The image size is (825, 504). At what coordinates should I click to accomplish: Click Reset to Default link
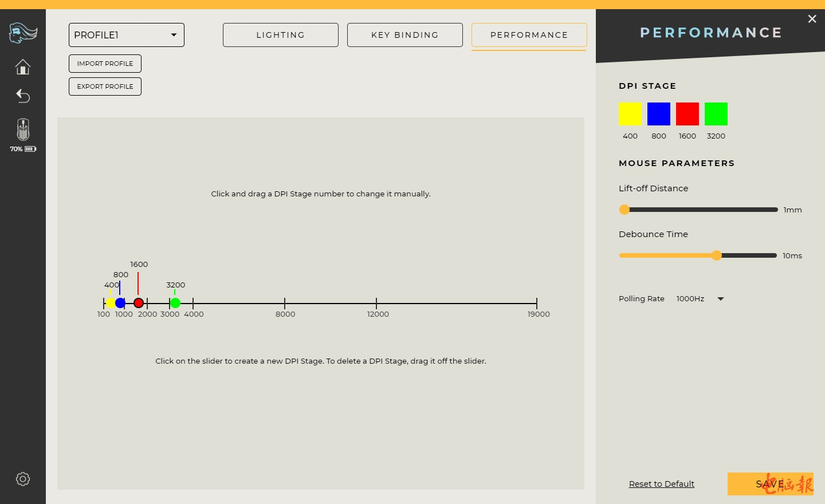pos(662,484)
